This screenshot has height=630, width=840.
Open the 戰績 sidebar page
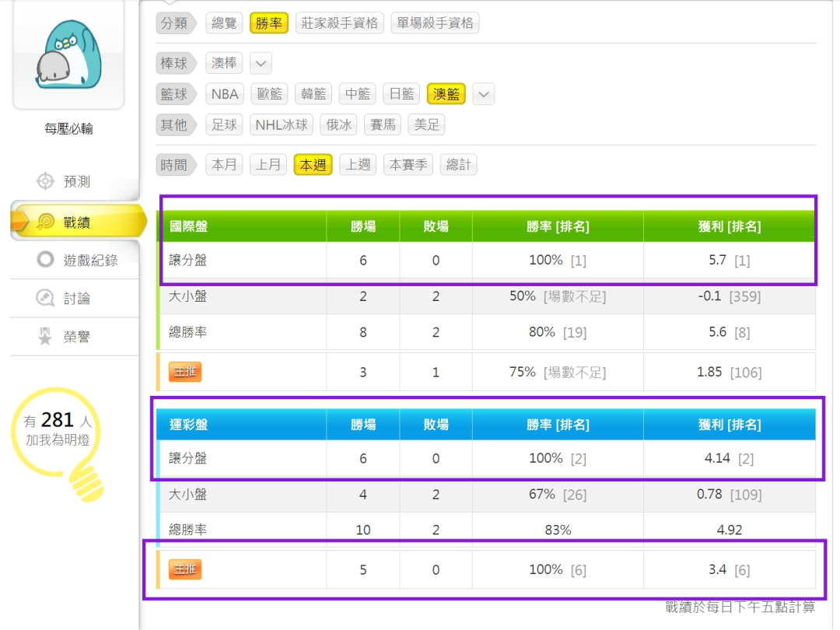tap(78, 222)
